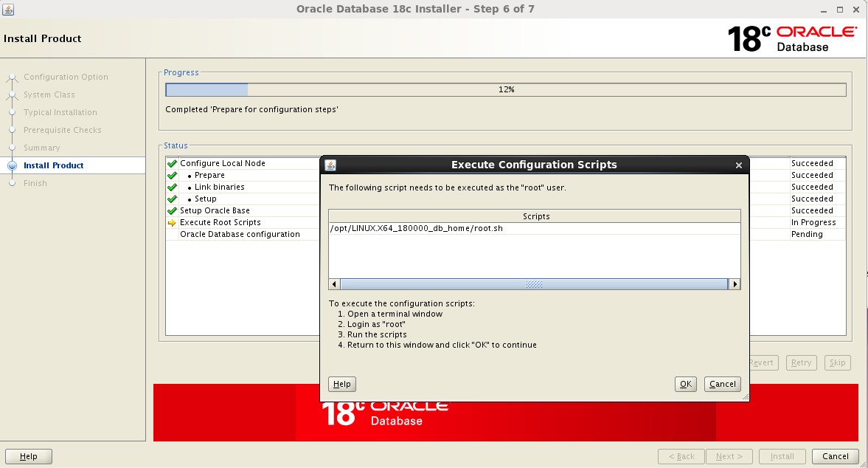Click the Install button
The width and height of the screenshot is (868, 468).
point(782,456)
